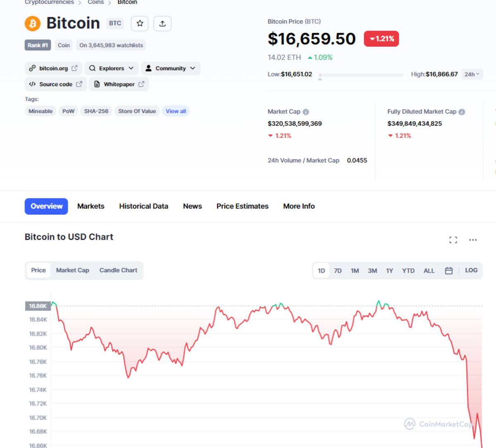Click View all tags
The width and height of the screenshot is (496, 448).
[x=176, y=111]
